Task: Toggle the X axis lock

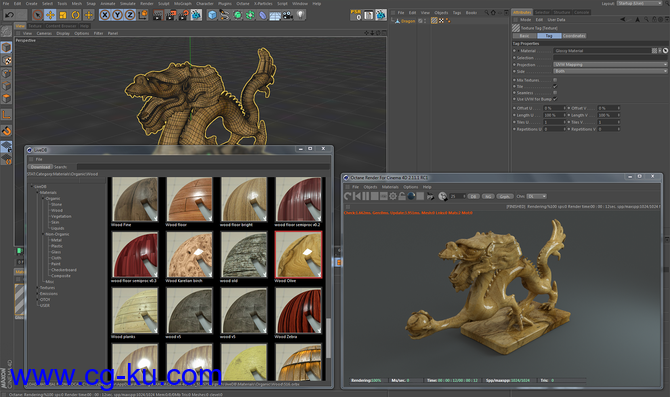Action: (x=105, y=15)
